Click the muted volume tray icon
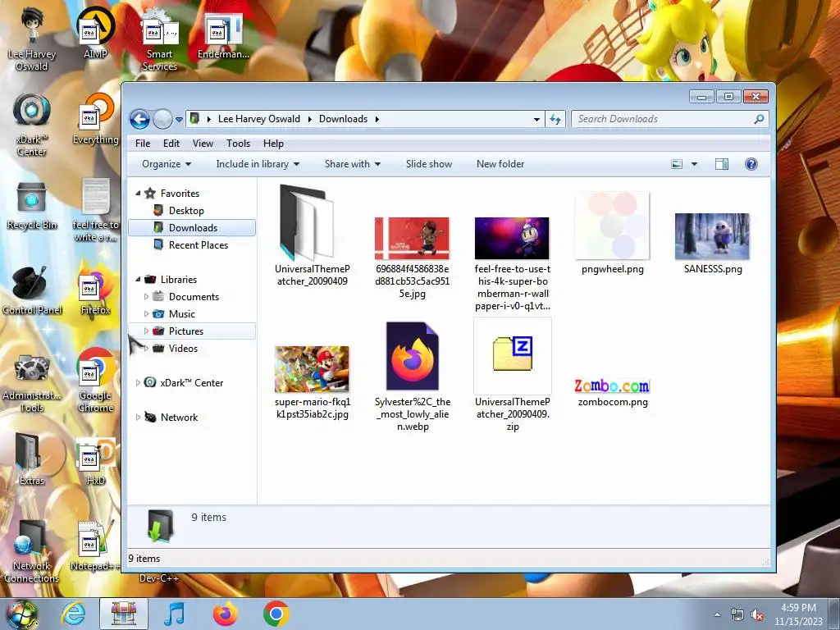This screenshot has height=630, width=840. pos(757,615)
